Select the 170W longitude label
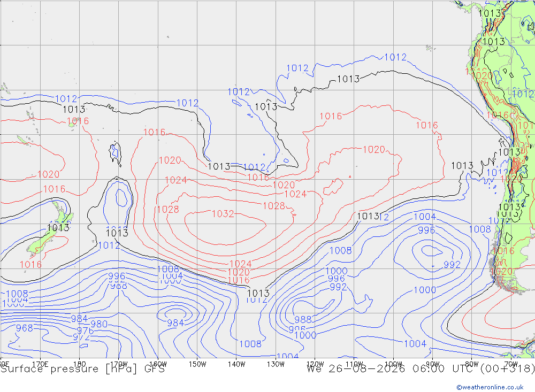The width and height of the screenshot is (535, 392). [x=119, y=364]
